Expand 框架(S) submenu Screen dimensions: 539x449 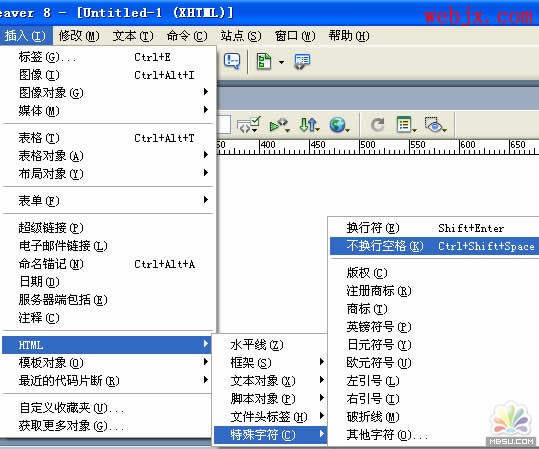coord(270,363)
